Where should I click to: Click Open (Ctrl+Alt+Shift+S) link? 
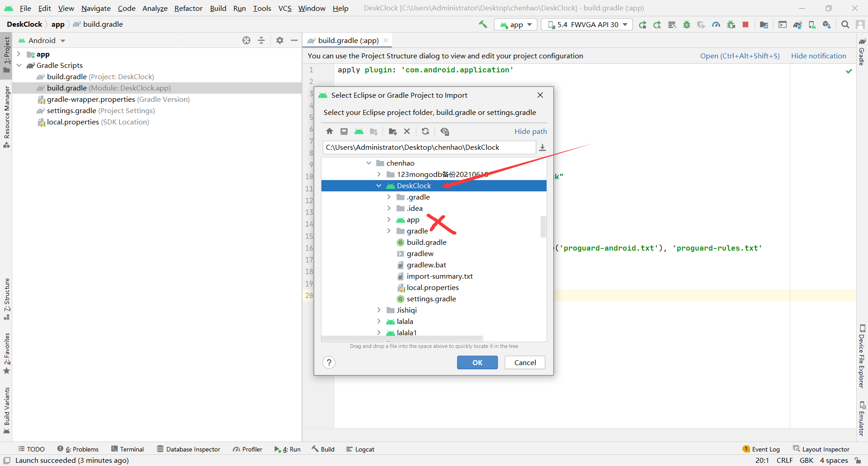coord(740,56)
